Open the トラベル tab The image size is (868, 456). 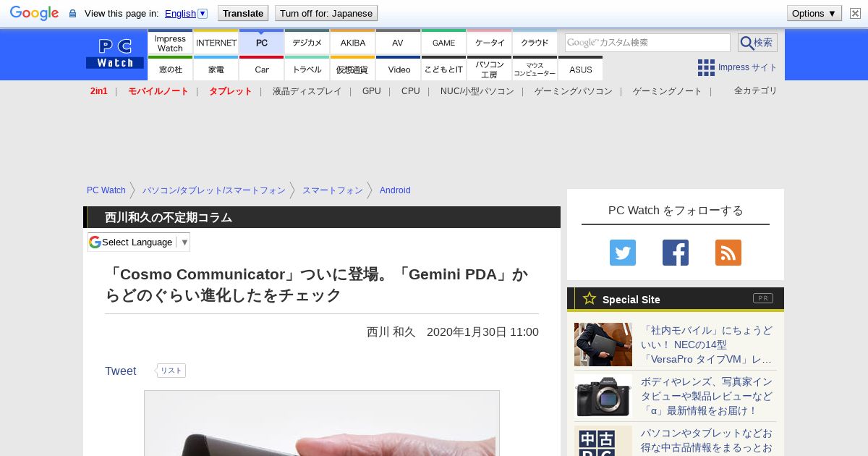click(x=307, y=69)
